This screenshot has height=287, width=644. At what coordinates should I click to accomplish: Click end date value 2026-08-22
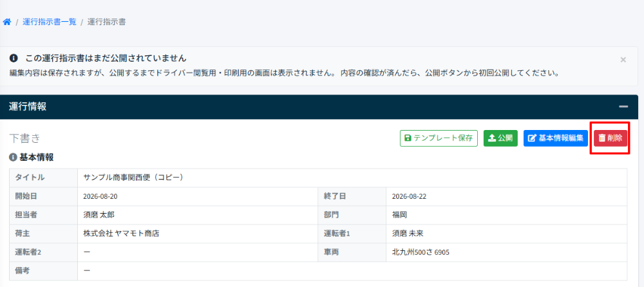pos(409,196)
